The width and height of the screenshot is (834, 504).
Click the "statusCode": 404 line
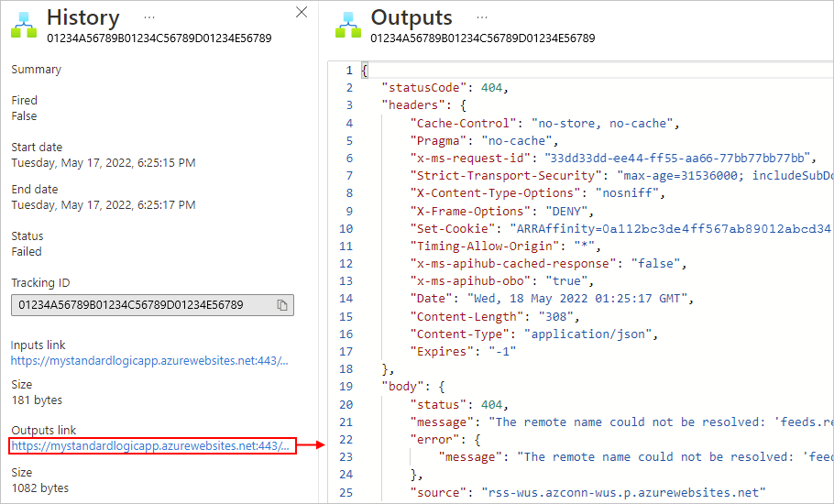point(445,88)
